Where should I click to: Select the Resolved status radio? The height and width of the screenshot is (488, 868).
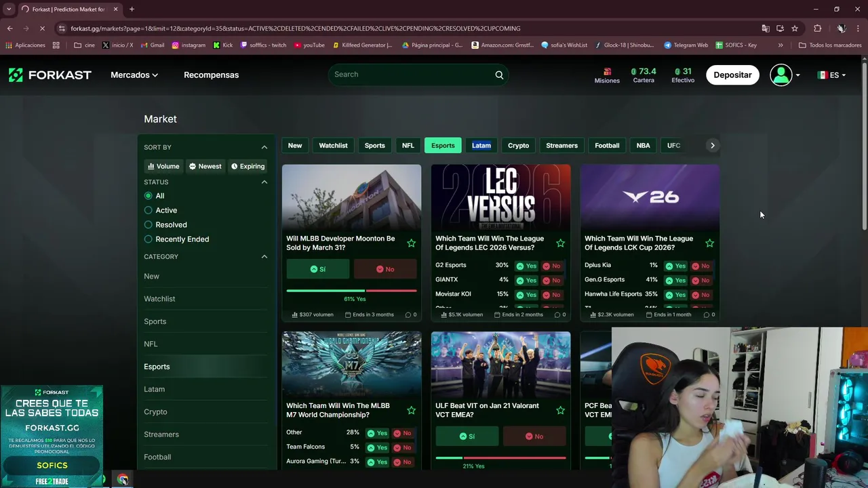(x=148, y=224)
